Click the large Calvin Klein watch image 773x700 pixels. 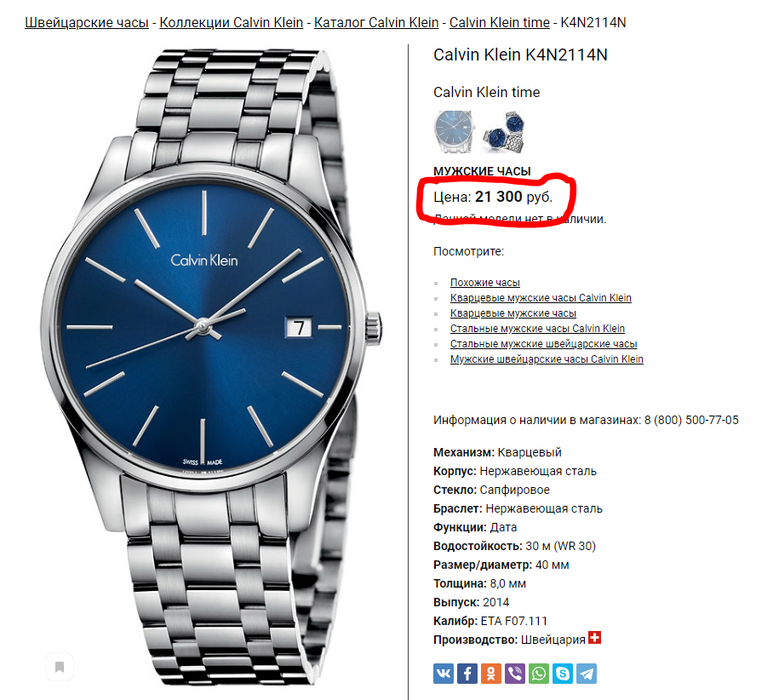211,367
